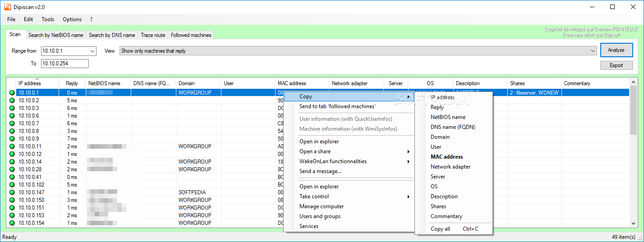This screenshot has height=242, width=644.
Task: Sort by Reply column header
Action: (72, 83)
